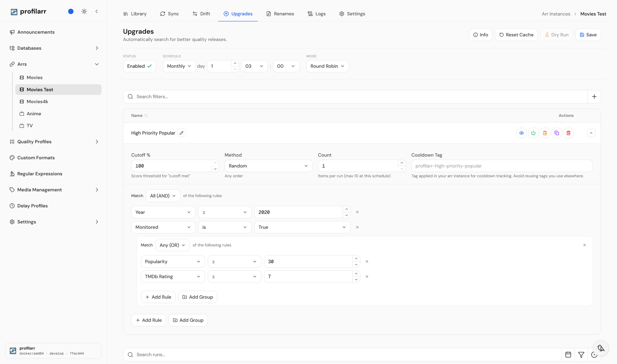Viewport: 617px width, 364px height.
Task: Edit the filter name with the pencil icon
Action: tap(182, 133)
